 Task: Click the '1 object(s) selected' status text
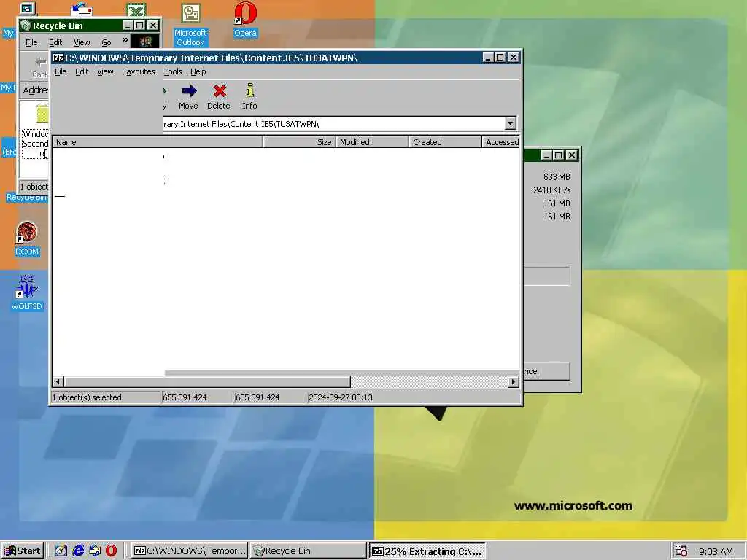coord(87,397)
